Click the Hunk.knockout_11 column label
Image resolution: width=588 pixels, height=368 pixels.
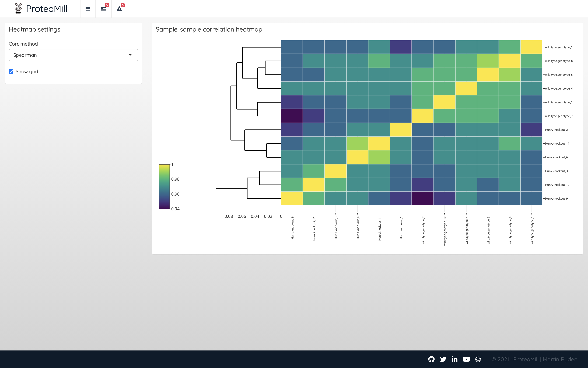pos(380,228)
